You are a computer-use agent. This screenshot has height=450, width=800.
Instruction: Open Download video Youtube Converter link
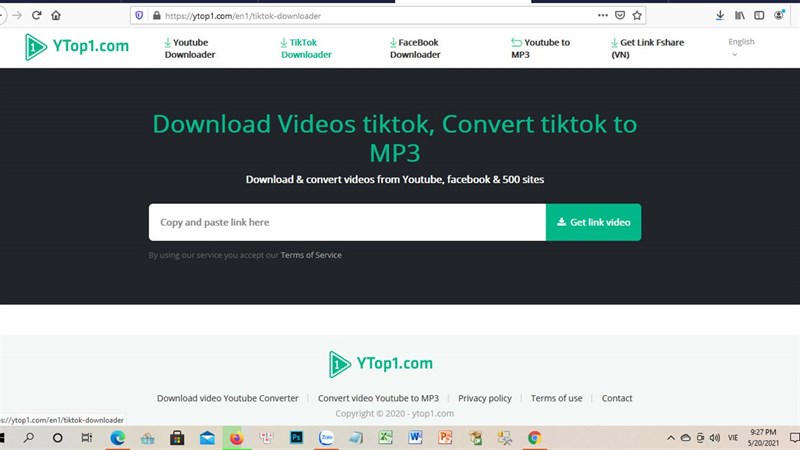pyautogui.click(x=228, y=398)
